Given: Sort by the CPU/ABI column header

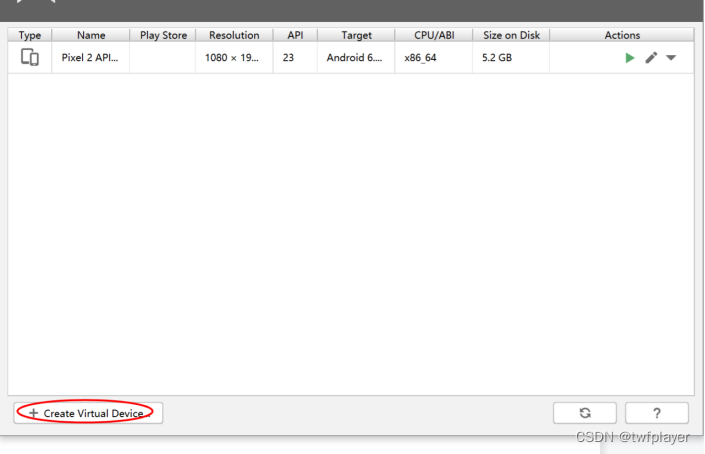Looking at the screenshot, I should click(x=434, y=35).
